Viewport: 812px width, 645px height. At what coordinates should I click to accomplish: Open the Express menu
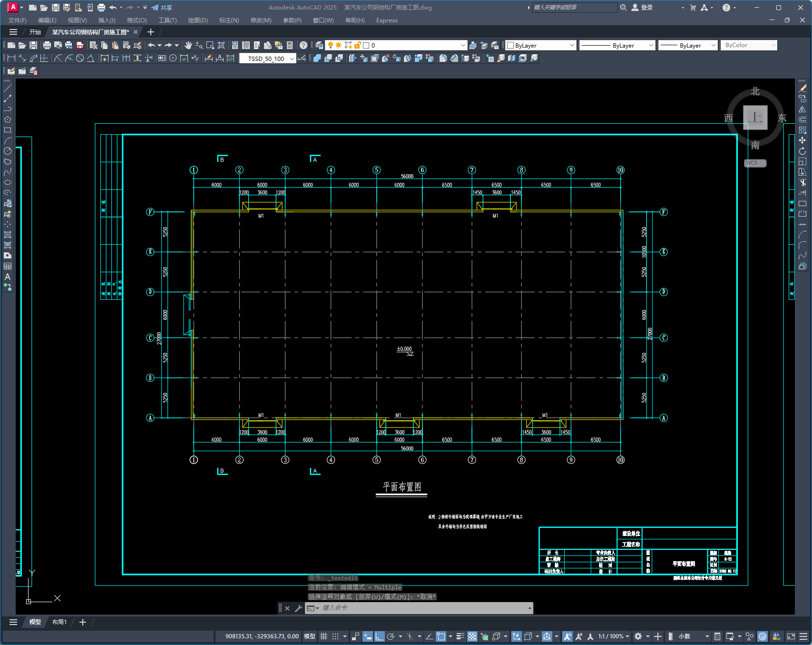pos(387,20)
